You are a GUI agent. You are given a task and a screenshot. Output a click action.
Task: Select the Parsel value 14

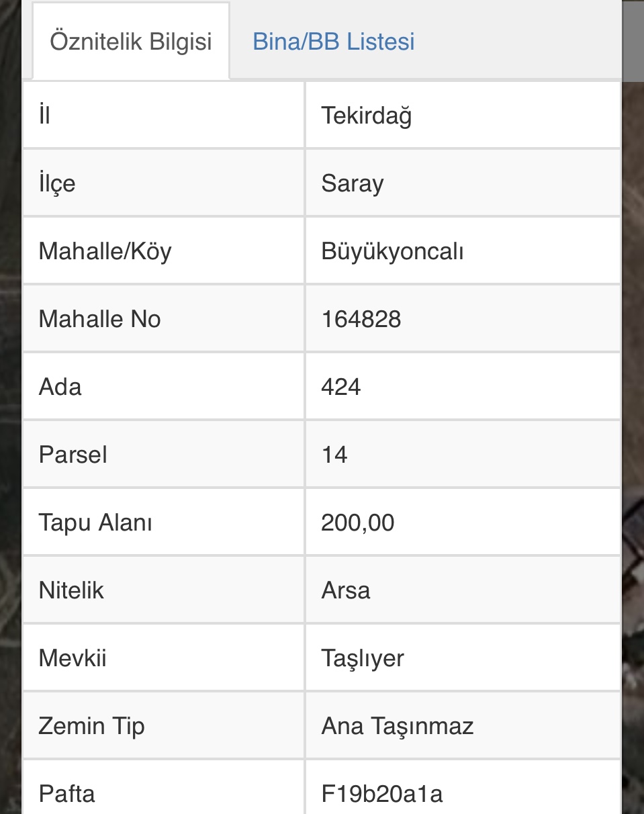pyautogui.click(x=334, y=455)
